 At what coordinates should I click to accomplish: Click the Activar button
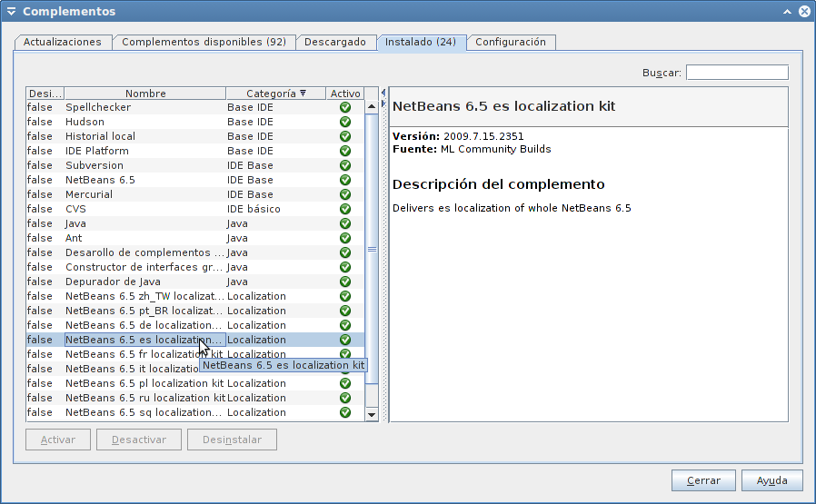point(58,440)
